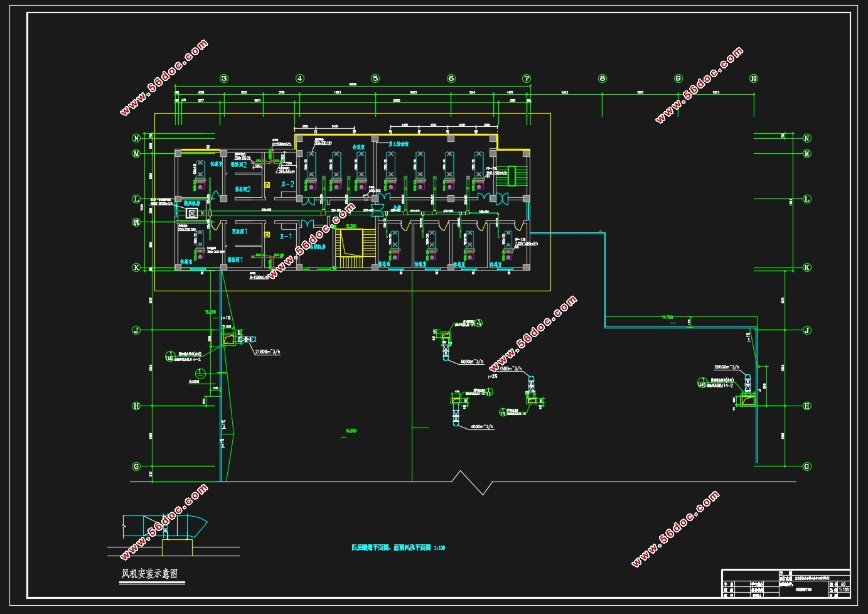
Task: Select the blue drawing title with 1:100 scale
Action: tap(399, 548)
